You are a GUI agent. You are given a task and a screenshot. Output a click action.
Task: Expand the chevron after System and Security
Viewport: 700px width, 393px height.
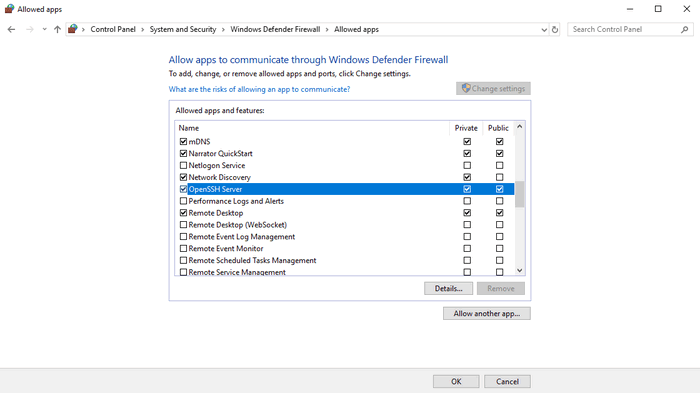223,29
